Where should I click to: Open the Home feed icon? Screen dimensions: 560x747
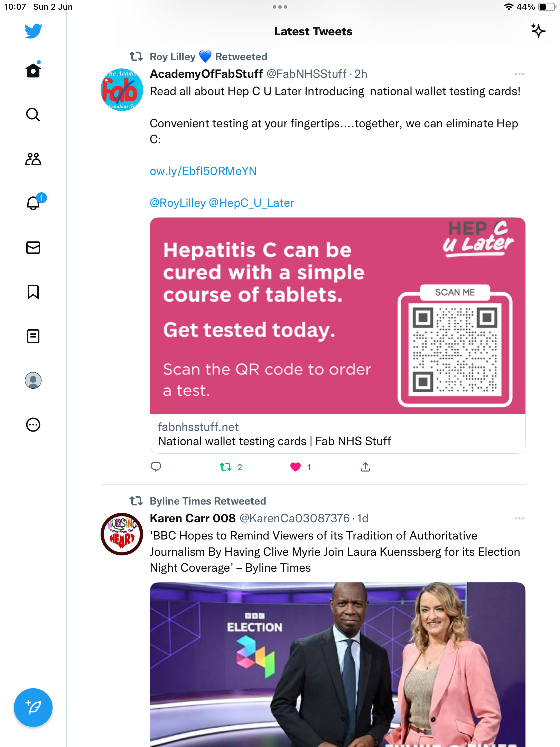(33, 70)
